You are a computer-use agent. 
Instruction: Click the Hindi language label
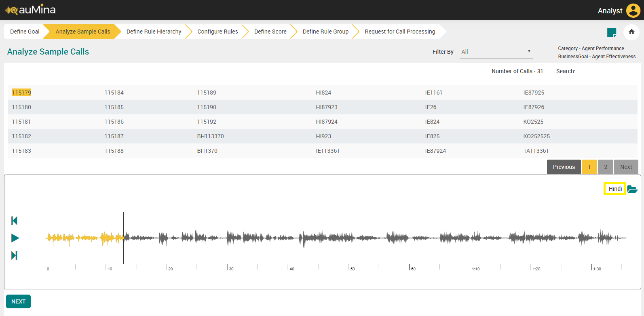(x=615, y=189)
